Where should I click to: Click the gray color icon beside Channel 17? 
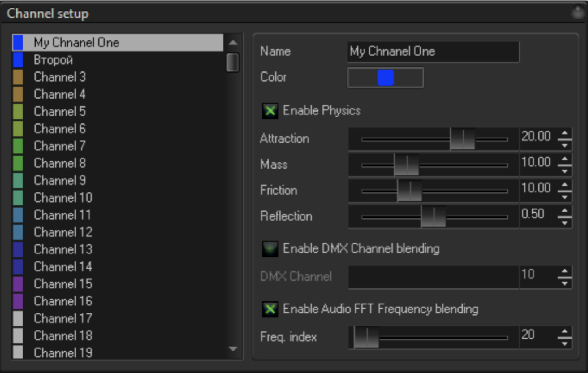click(x=18, y=318)
